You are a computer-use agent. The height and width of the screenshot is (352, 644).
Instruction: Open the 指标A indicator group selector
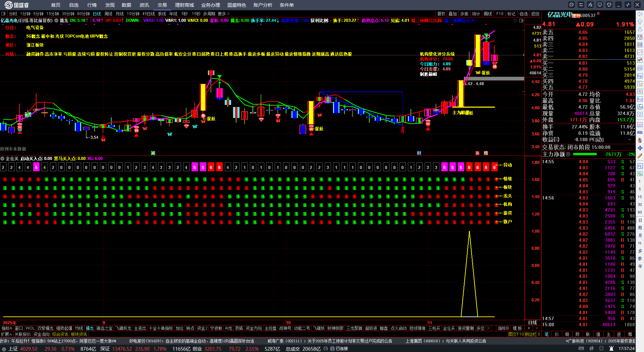[x=7, y=328]
